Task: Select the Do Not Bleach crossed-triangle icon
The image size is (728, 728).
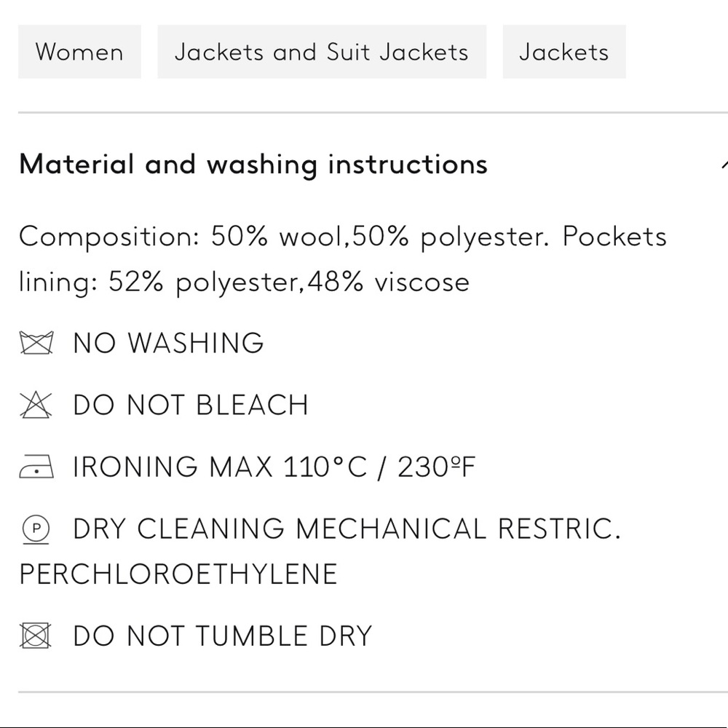Action: click(35, 405)
